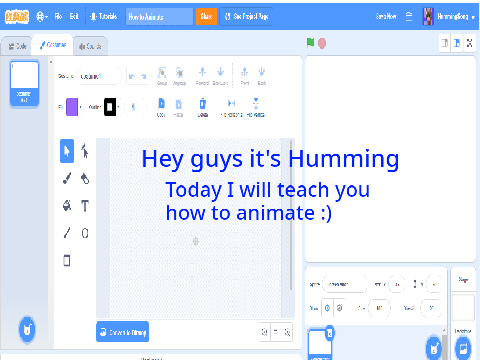Screen dimensions: 480x360
Task: Click the black Outline color swatch
Action: click(110, 107)
